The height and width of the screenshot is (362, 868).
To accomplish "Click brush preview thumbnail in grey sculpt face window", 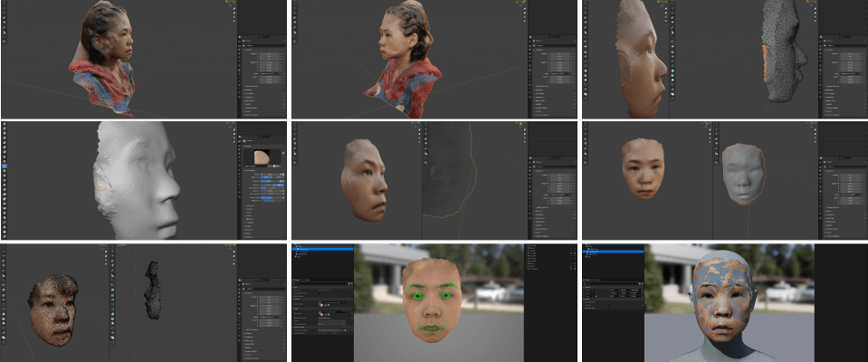I will [x=262, y=157].
